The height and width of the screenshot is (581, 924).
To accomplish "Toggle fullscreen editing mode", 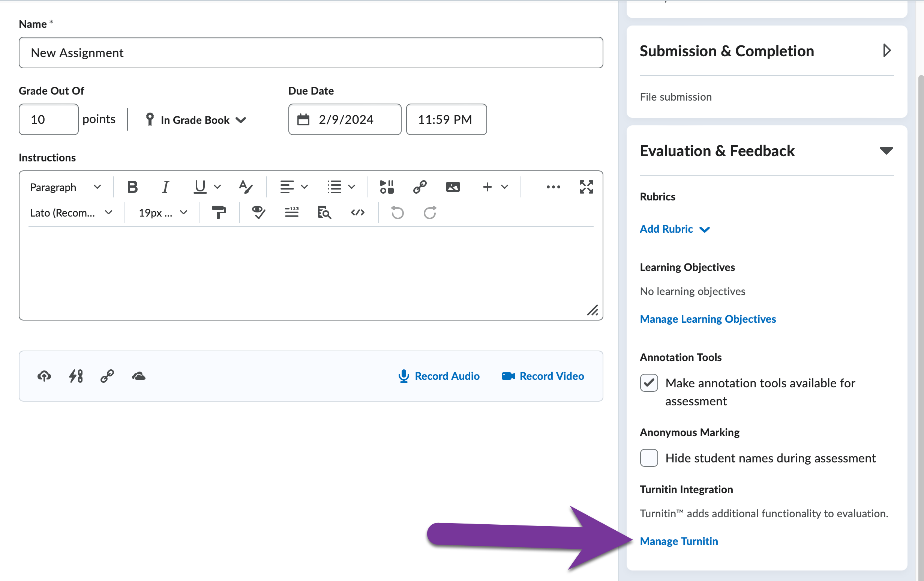I will [x=586, y=187].
